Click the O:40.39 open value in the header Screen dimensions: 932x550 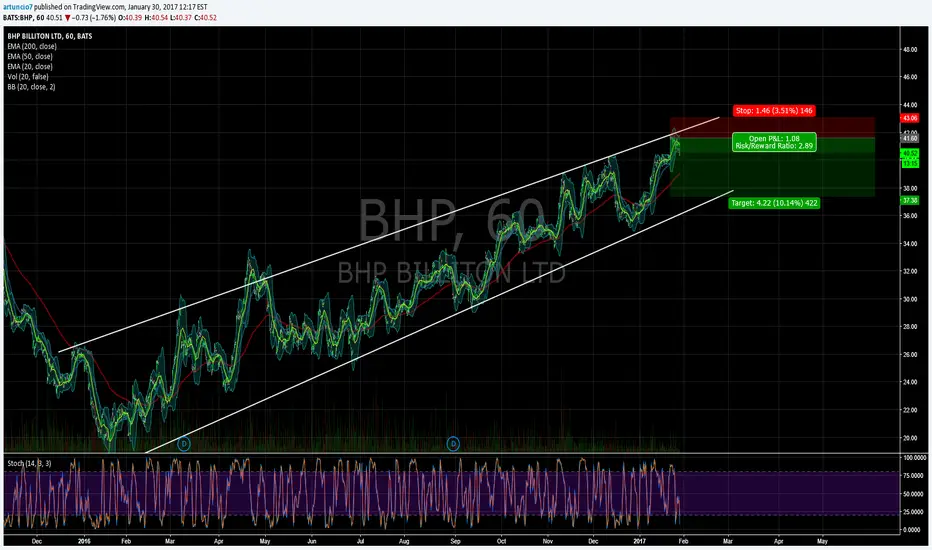point(130,18)
